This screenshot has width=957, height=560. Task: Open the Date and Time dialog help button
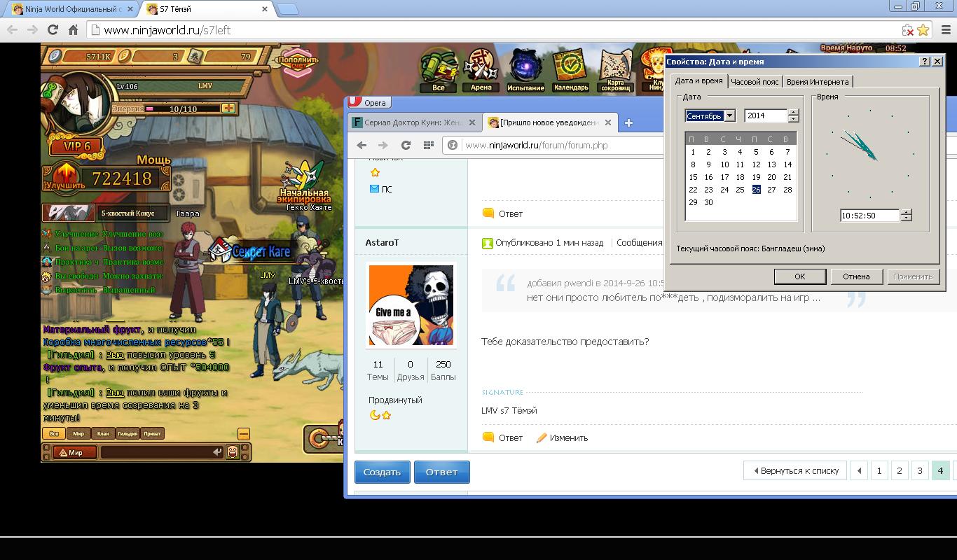(x=925, y=62)
